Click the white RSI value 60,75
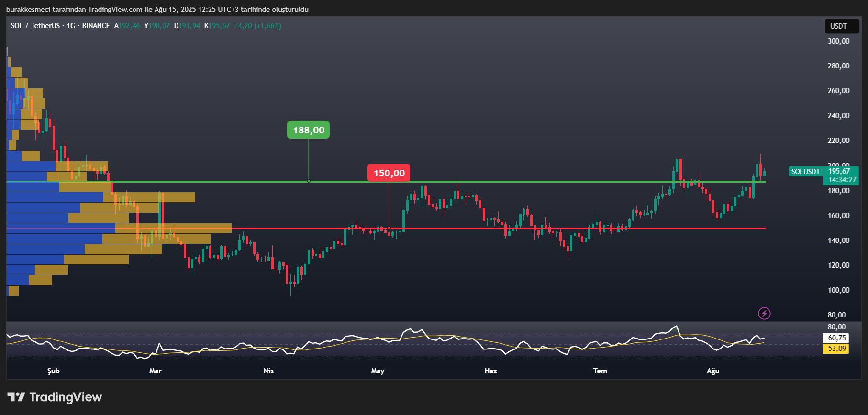Screen dimensions: 868x415 point(836,338)
